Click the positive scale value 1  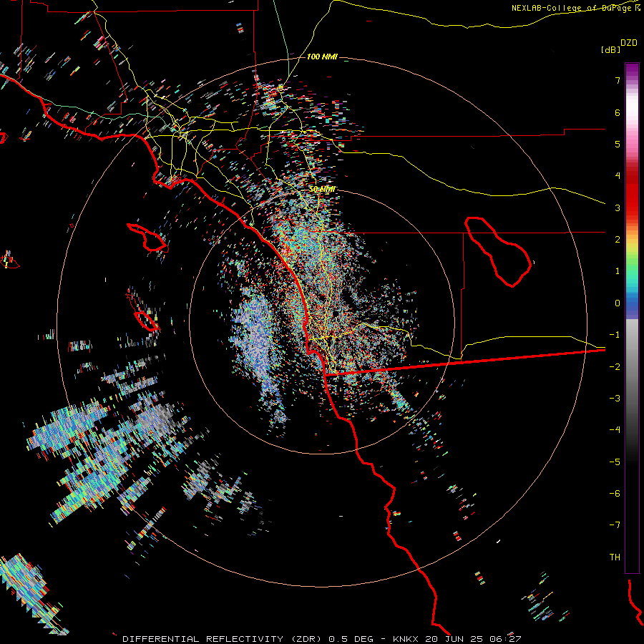618,271
